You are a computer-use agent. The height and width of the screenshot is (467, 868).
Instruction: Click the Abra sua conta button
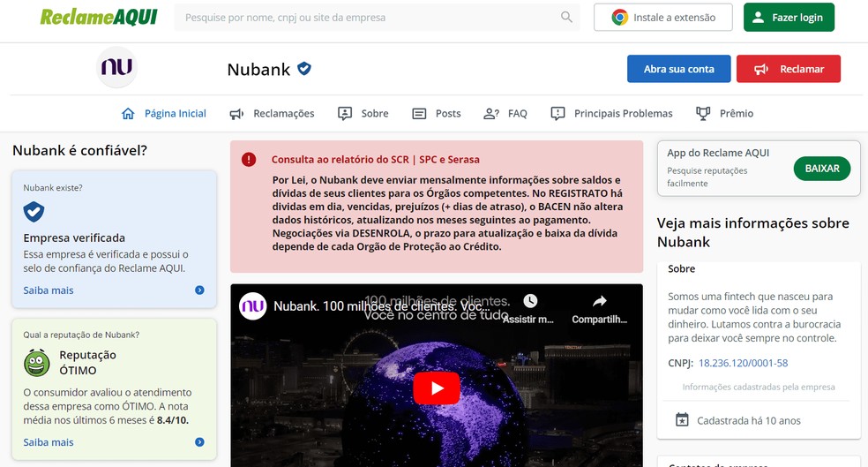point(678,69)
